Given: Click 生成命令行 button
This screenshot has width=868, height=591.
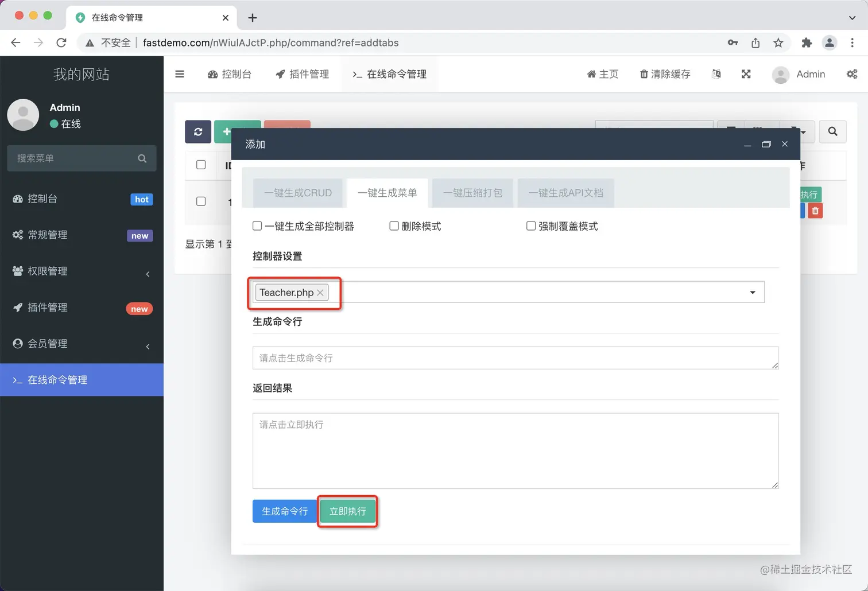Looking at the screenshot, I should 285,511.
